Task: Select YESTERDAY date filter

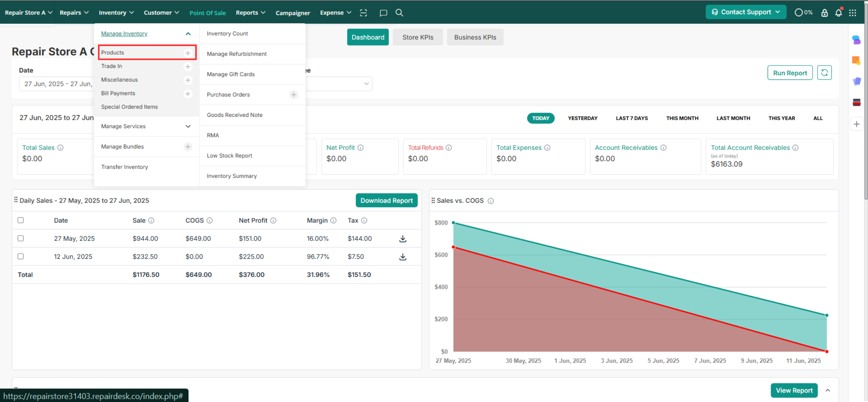Action: [x=582, y=118]
